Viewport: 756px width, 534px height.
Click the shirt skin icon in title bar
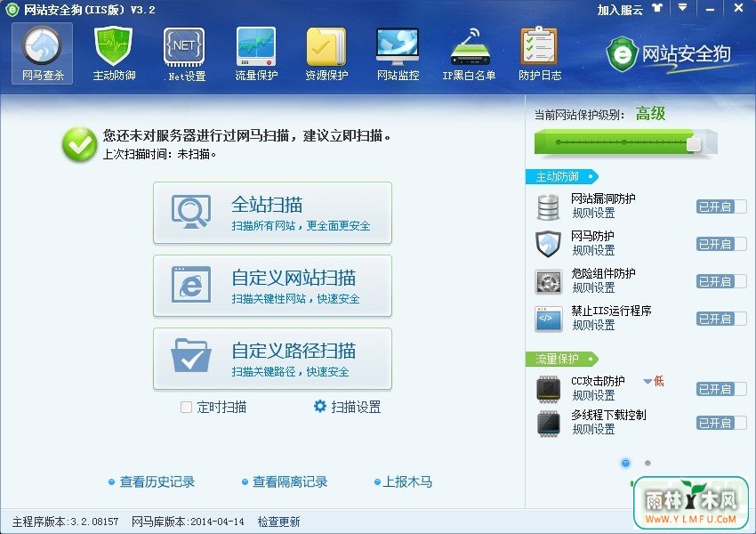pyautogui.click(x=657, y=8)
